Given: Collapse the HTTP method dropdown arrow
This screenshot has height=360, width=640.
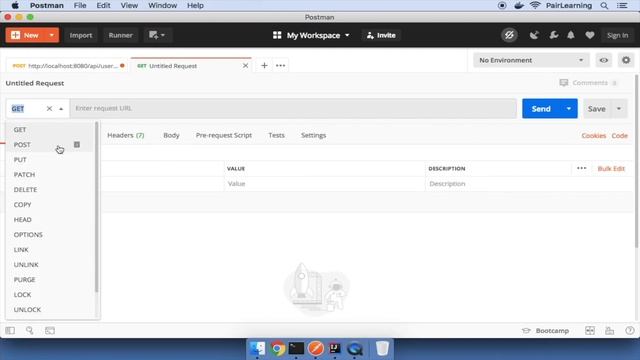Looking at the screenshot, I should pyautogui.click(x=61, y=109).
